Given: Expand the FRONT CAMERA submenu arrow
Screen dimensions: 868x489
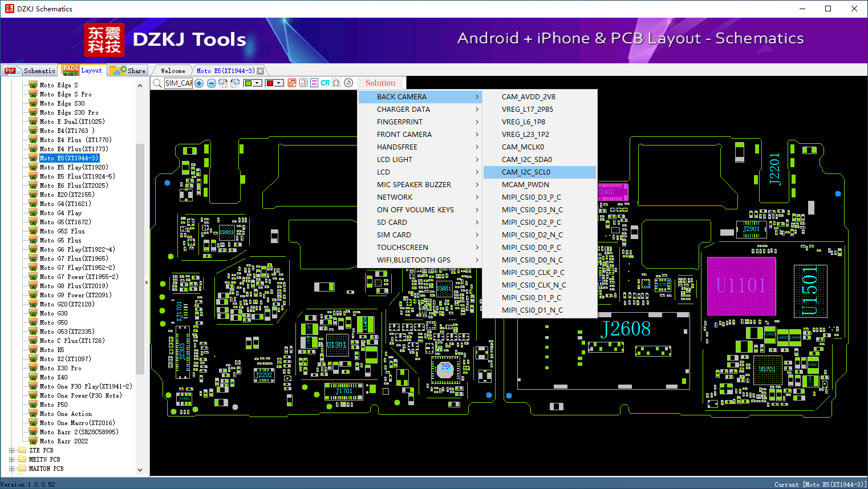Looking at the screenshot, I should point(477,135).
